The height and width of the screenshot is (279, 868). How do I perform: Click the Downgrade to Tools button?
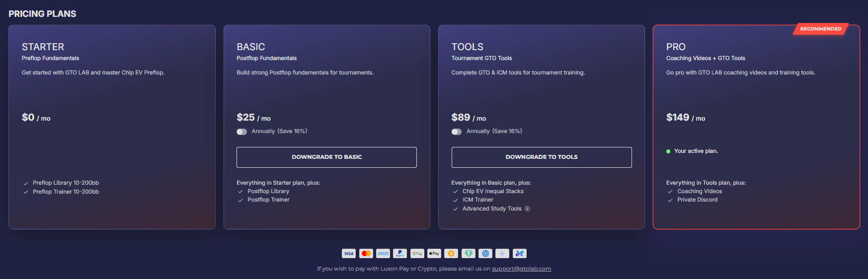pyautogui.click(x=542, y=157)
